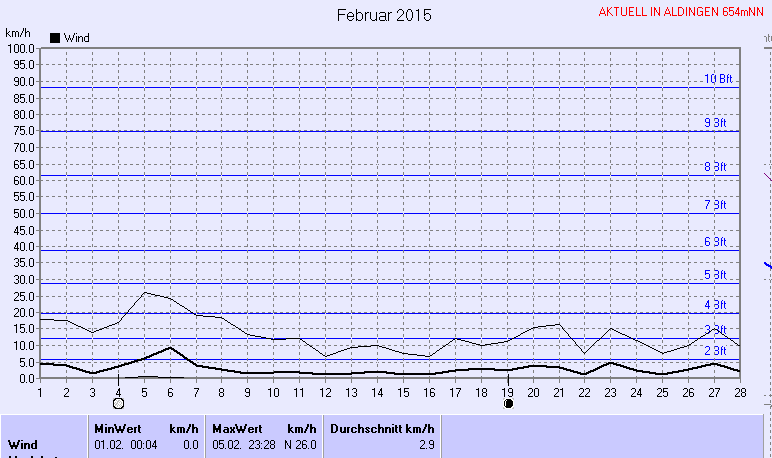
Task: Click day 1 on the x-axis
Action: 40,391
